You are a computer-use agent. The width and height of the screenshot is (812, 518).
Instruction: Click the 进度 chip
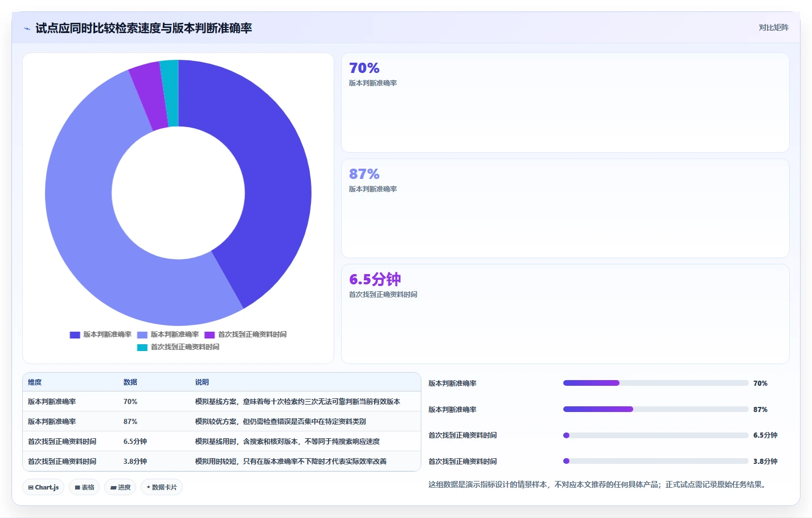pyautogui.click(x=120, y=487)
